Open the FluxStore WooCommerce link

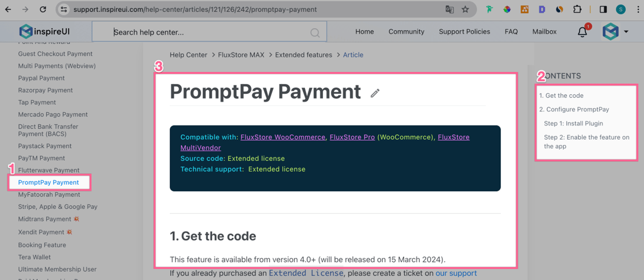(x=283, y=137)
